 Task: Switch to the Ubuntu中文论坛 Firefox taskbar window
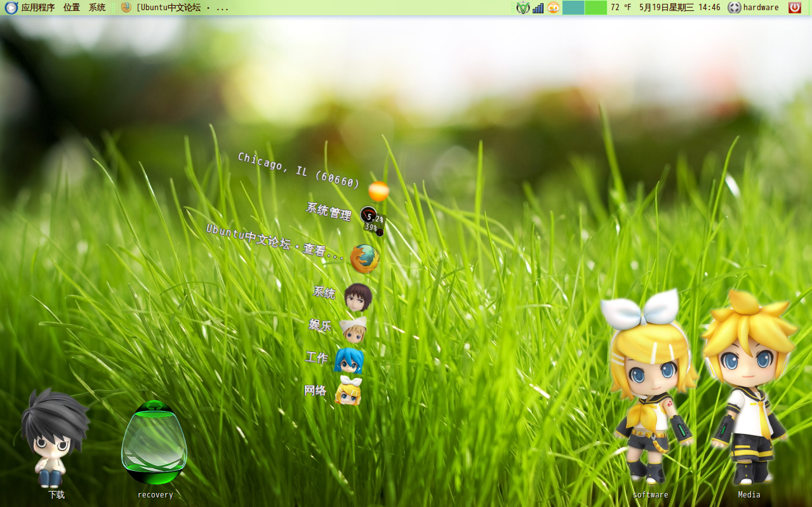tap(175, 8)
